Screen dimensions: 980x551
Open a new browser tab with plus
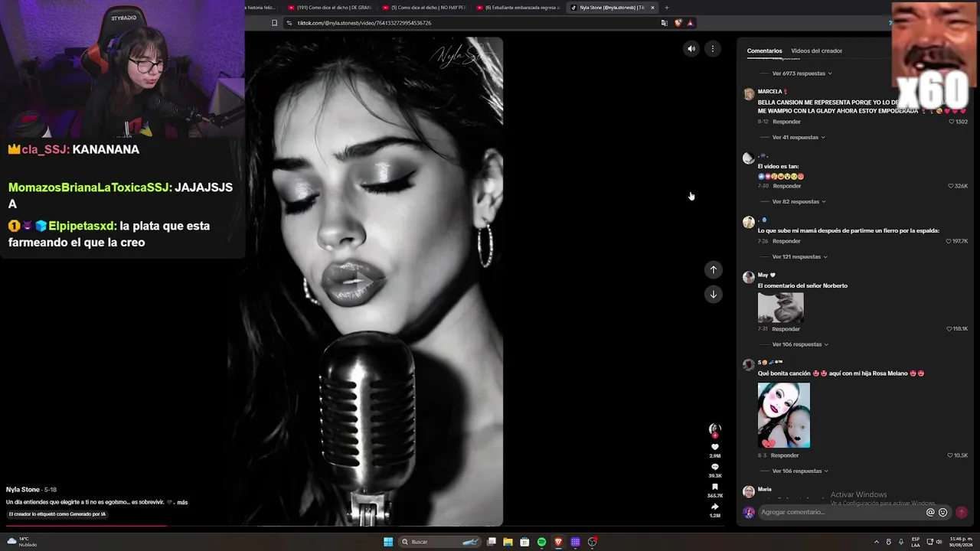click(666, 8)
